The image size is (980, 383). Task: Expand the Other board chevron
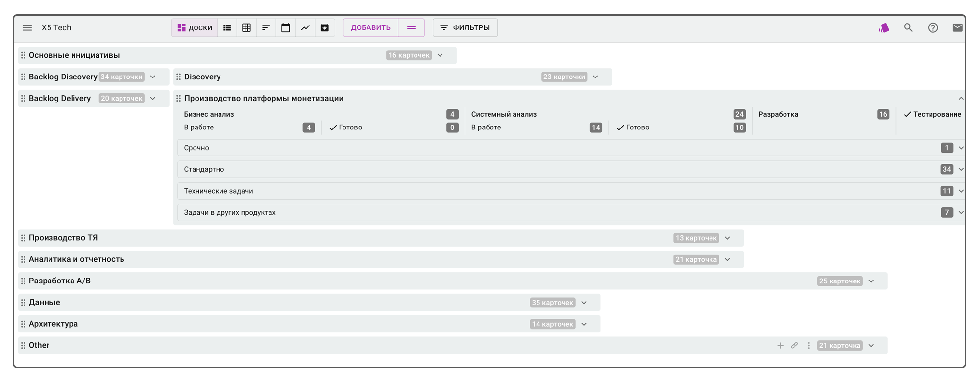point(871,346)
